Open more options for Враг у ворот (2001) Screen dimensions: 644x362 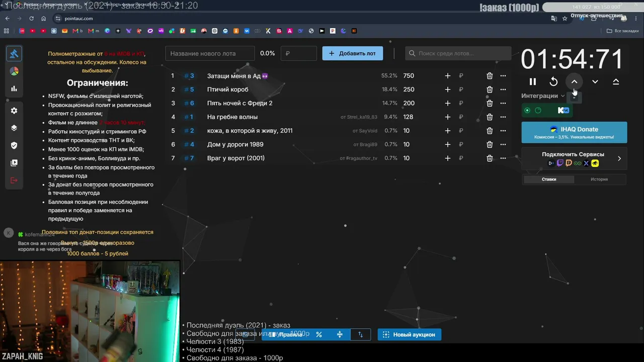(503, 158)
